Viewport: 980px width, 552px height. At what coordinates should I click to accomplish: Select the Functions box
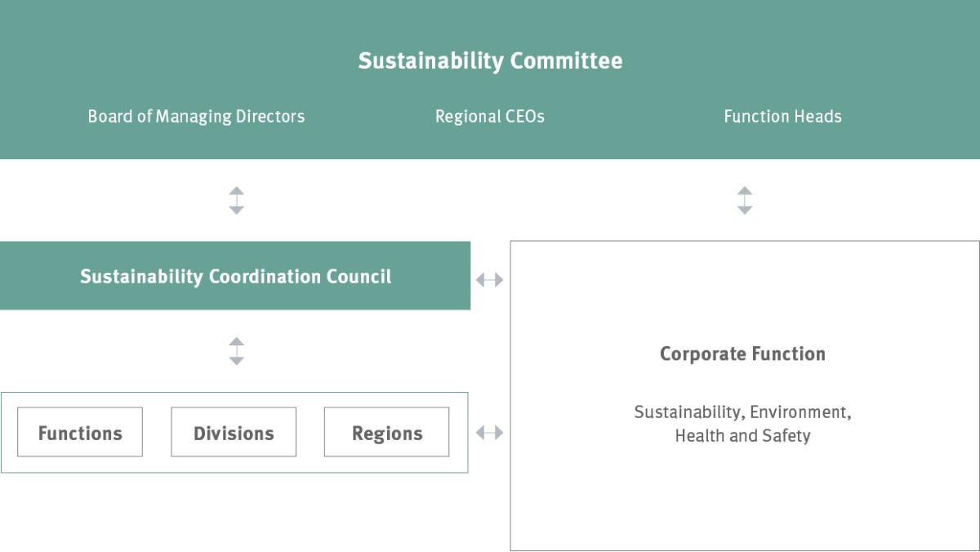[80, 432]
